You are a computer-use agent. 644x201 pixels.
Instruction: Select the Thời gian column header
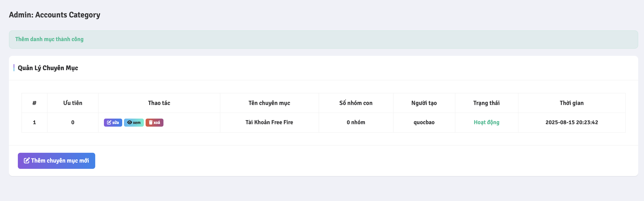tap(572, 103)
